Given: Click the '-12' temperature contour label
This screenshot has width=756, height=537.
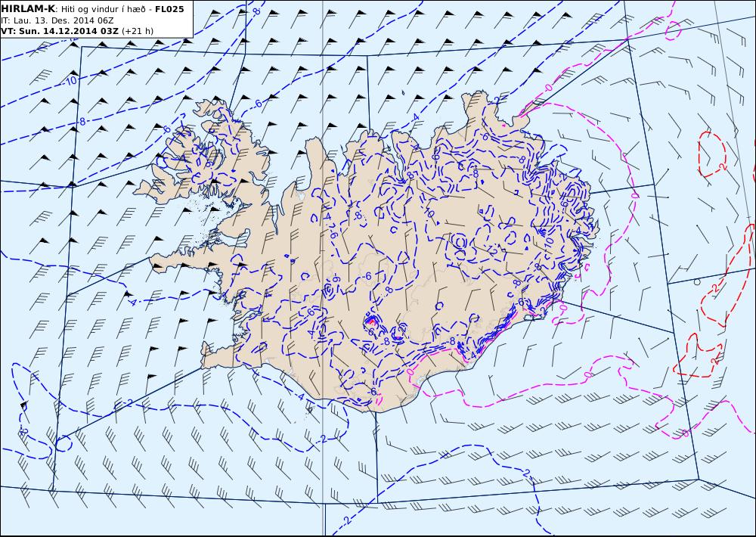Looking at the screenshot, I should [x=491, y=250].
